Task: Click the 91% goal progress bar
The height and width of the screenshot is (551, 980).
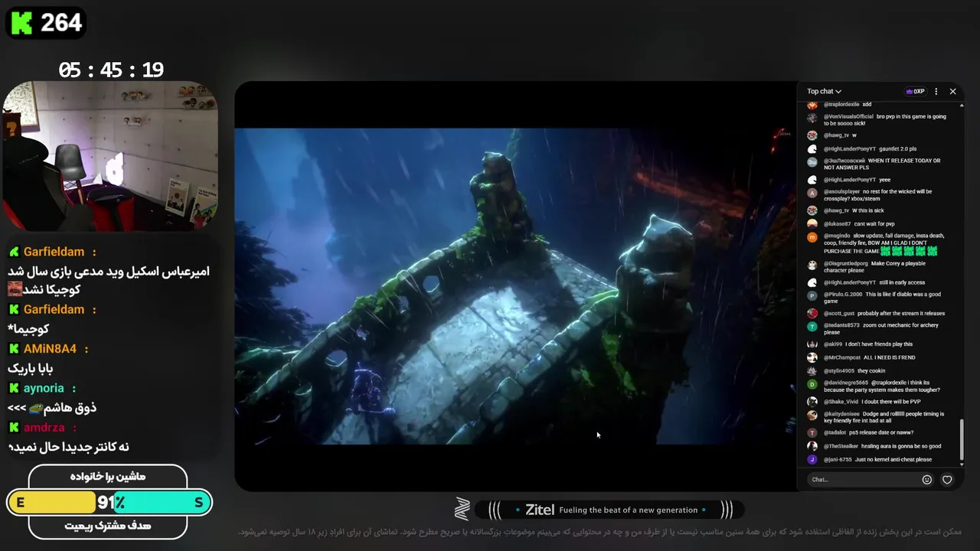Action: [x=109, y=503]
